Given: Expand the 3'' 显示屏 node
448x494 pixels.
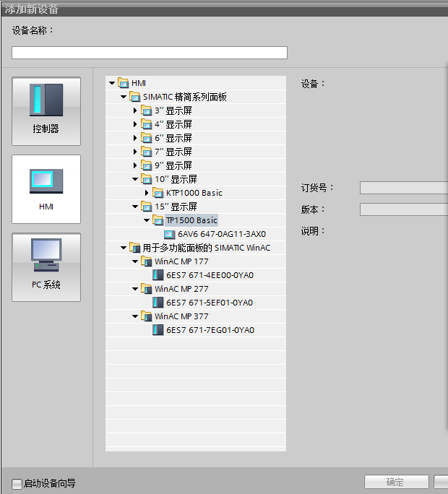Looking at the screenshot, I should [135, 110].
